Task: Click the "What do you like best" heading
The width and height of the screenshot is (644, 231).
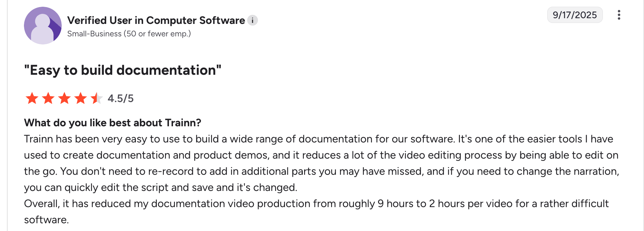Action: pos(113,123)
